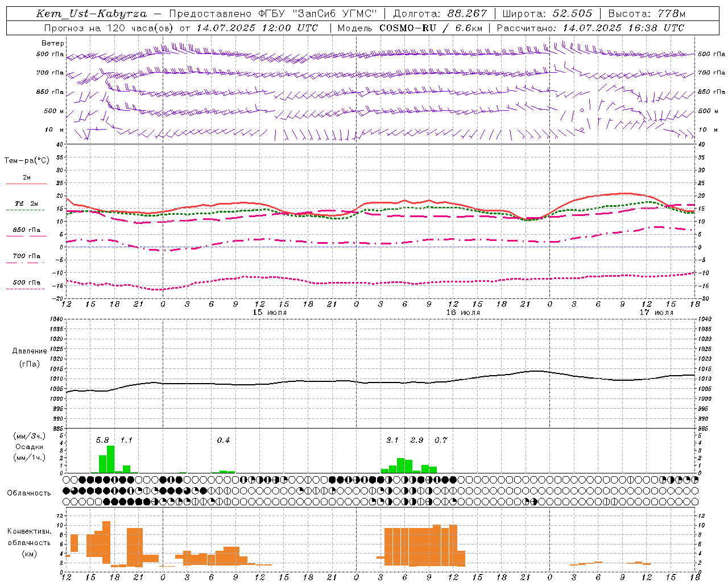Click the (гПа) pressure unit label
This screenshot has width=728, height=582.
30,364
